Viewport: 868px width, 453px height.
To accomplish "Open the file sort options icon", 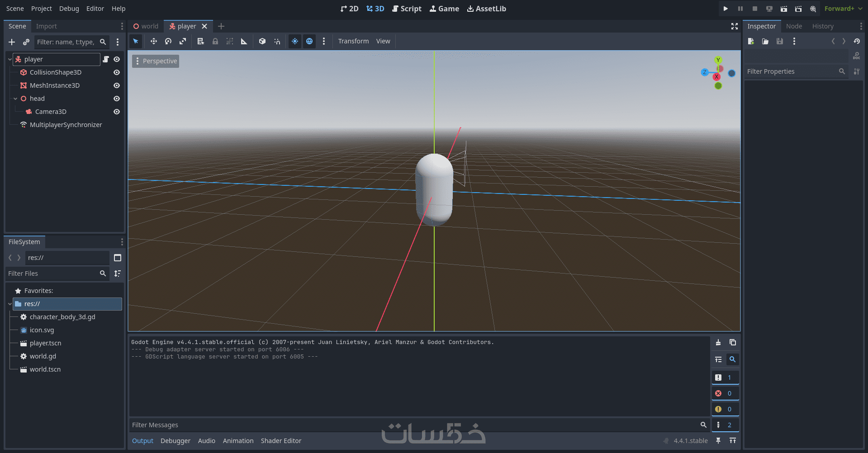I will tap(118, 274).
